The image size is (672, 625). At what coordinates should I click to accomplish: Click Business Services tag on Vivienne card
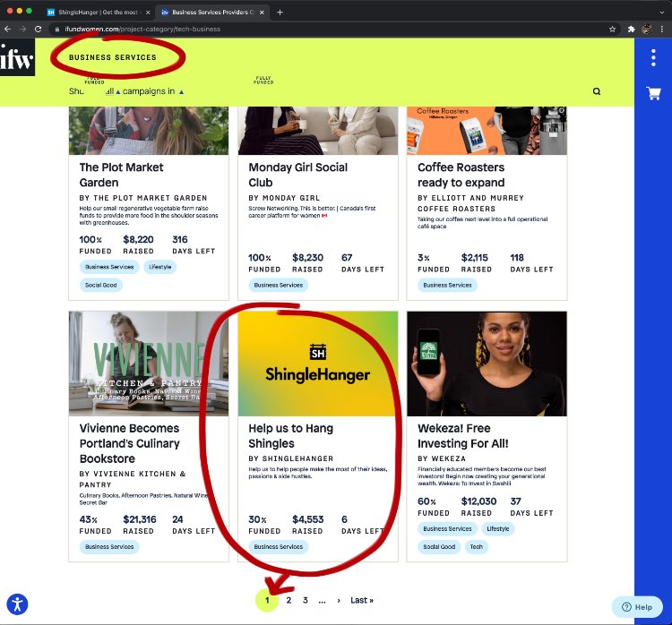click(109, 546)
